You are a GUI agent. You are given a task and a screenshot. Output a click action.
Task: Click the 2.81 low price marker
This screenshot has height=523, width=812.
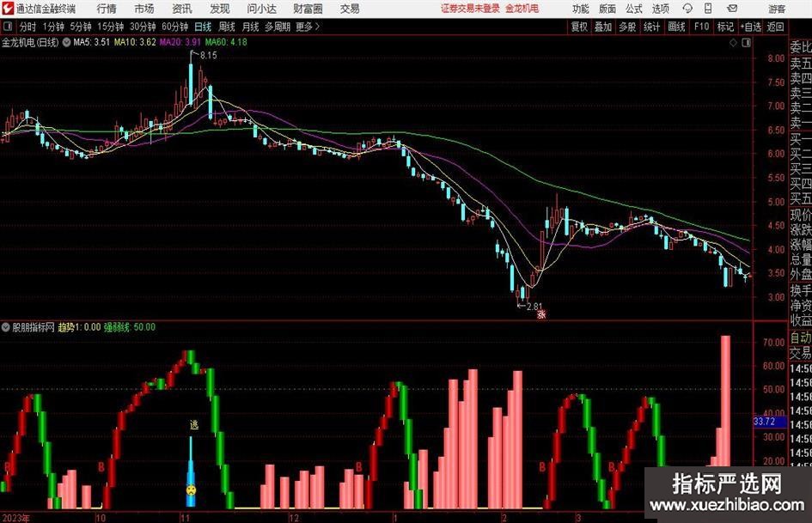click(x=534, y=306)
